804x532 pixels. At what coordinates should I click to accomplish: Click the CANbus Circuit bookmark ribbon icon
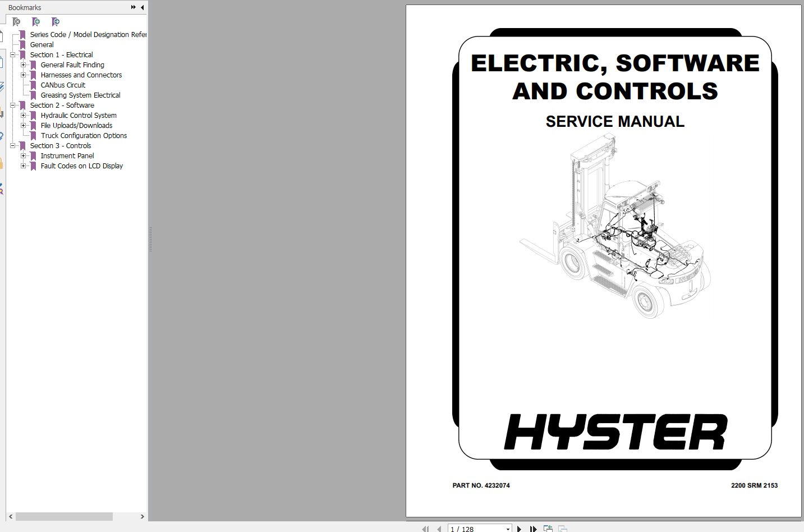pos(33,85)
